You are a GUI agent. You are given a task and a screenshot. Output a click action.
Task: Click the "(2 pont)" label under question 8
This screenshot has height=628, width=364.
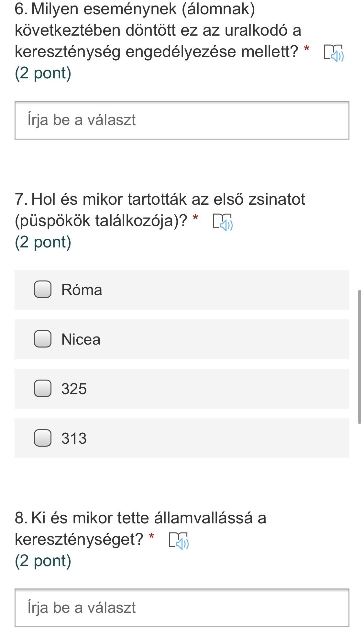click(43, 561)
